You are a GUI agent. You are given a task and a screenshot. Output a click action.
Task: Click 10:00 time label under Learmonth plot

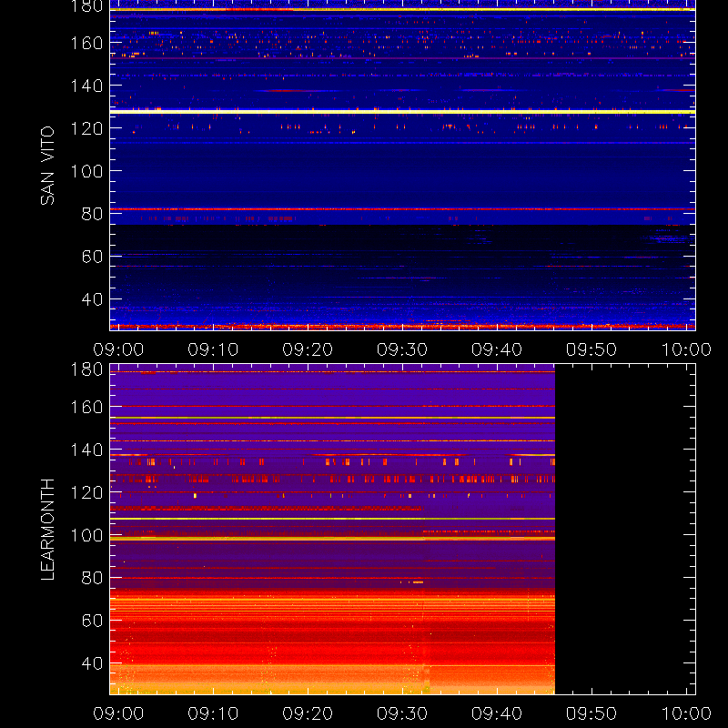click(x=686, y=713)
